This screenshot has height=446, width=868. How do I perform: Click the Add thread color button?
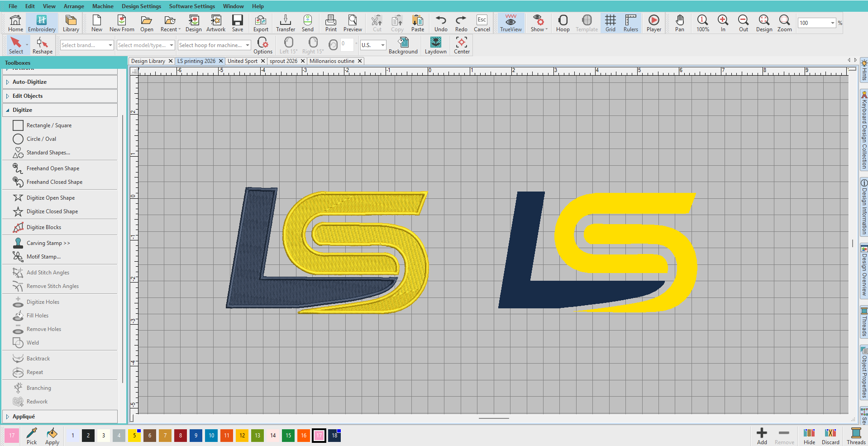[x=762, y=436]
